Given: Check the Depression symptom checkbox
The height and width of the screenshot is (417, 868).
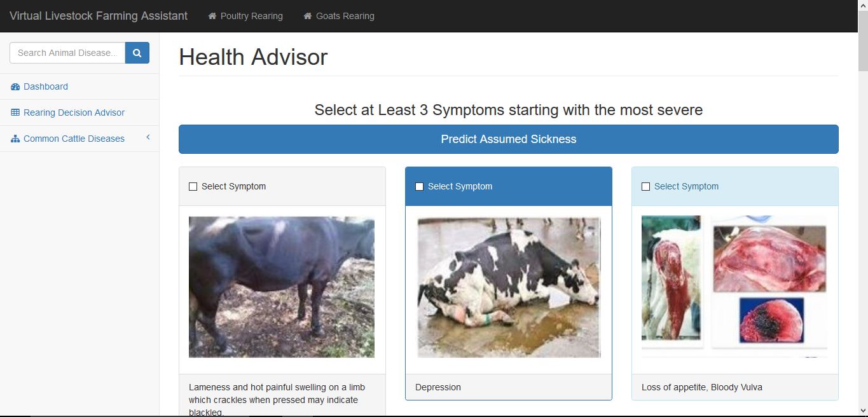Looking at the screenshot, I should [x=420, y=187].
